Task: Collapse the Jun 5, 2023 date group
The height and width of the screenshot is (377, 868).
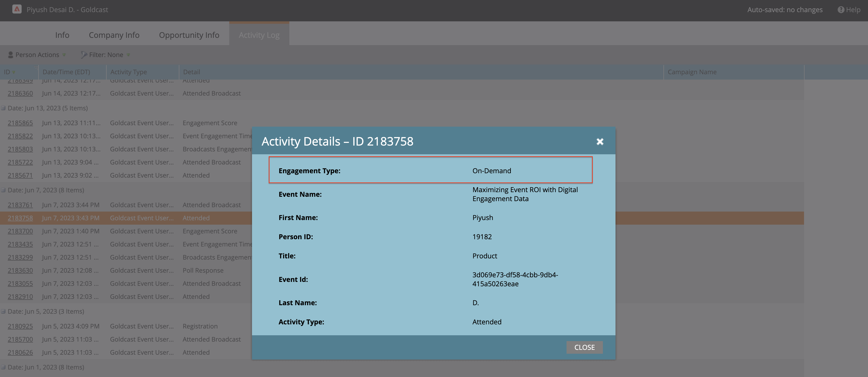Action: click(x=3, y=311)
